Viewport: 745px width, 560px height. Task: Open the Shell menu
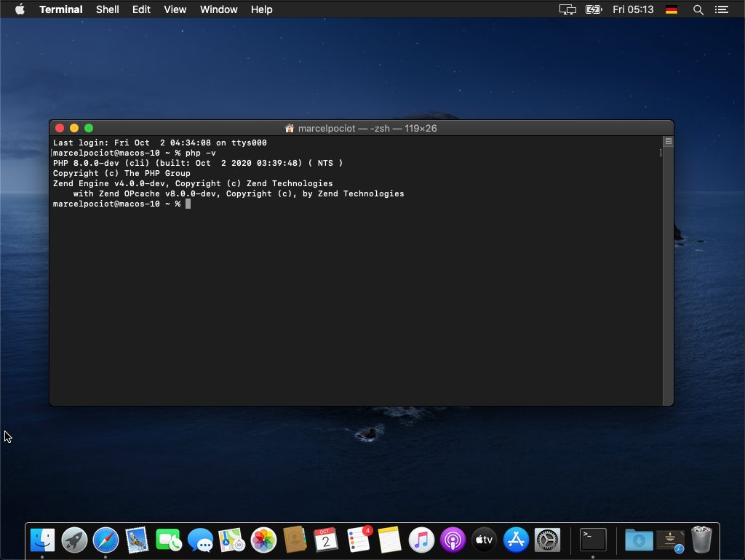108,9
